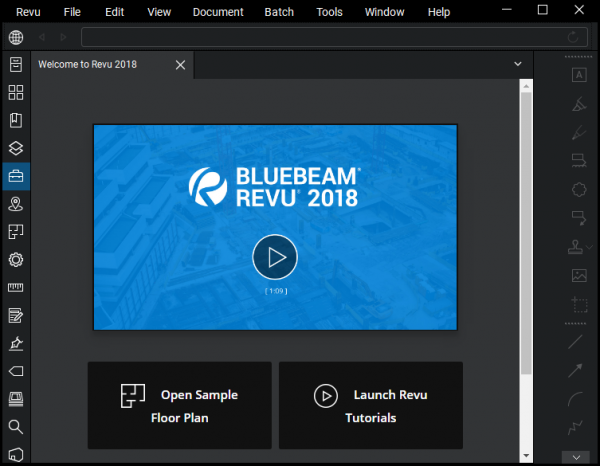Open the Measurements ruler panel
This screenshot has width=600, height=466.
click(x=15, y=288)
